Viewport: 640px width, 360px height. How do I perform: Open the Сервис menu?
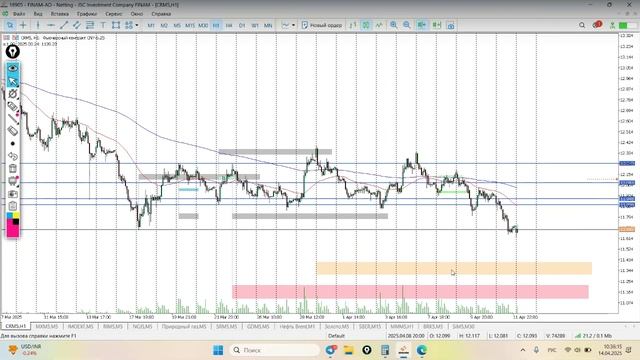pos(113,14)
